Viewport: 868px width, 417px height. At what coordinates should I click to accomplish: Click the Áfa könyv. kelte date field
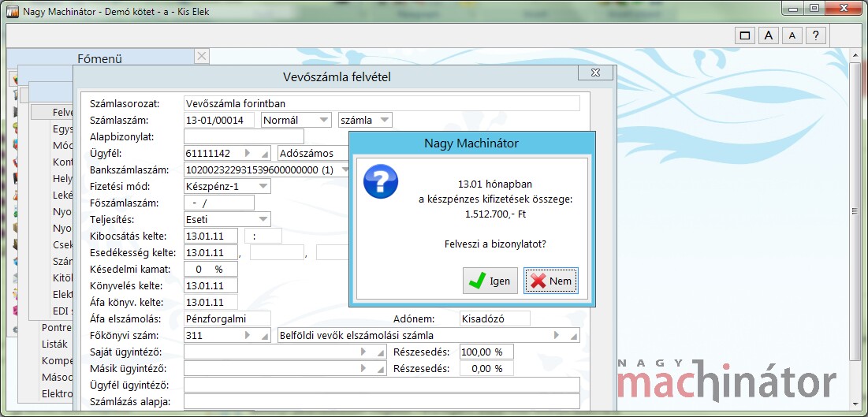(211, 303)
